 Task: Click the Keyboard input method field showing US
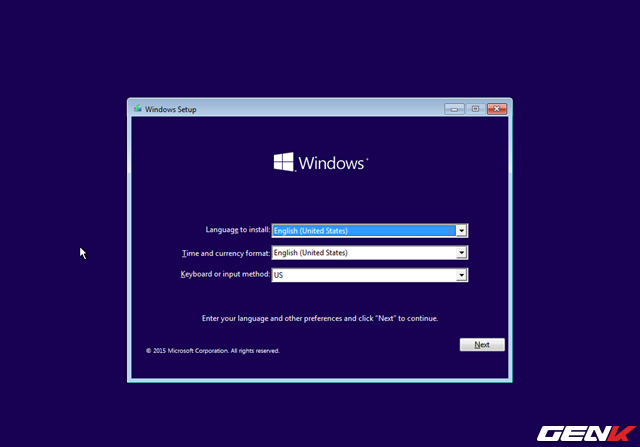click(369, 275)
